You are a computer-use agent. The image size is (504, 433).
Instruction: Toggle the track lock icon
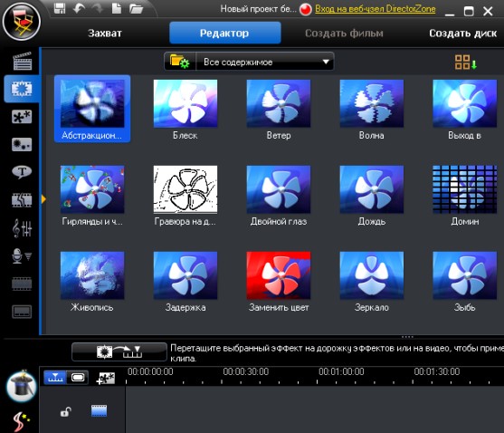coord(65,412)
